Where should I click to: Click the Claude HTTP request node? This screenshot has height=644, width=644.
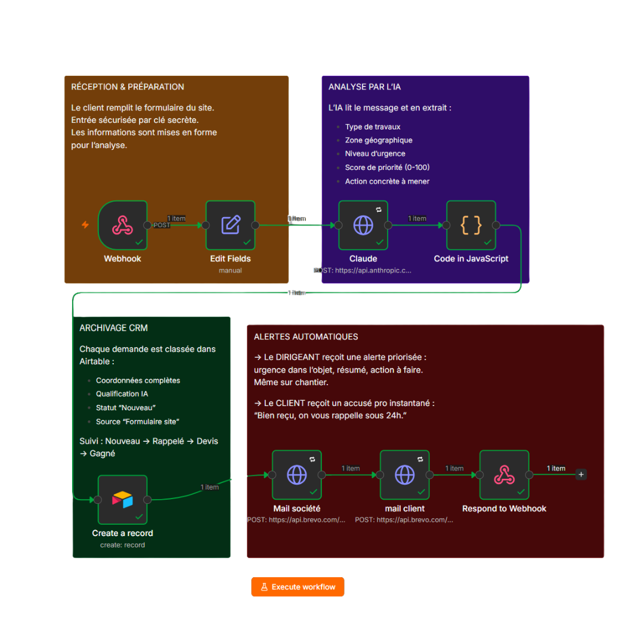tap(363, 225)
